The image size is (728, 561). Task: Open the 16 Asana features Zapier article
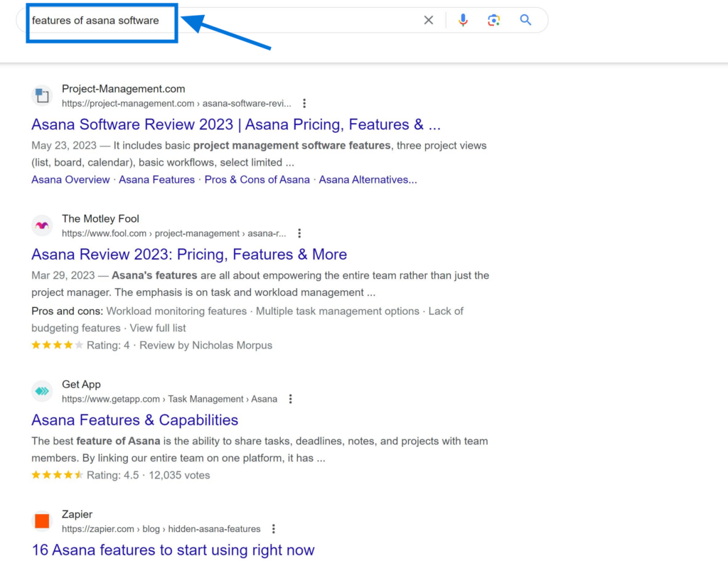(x=173, y=550)
